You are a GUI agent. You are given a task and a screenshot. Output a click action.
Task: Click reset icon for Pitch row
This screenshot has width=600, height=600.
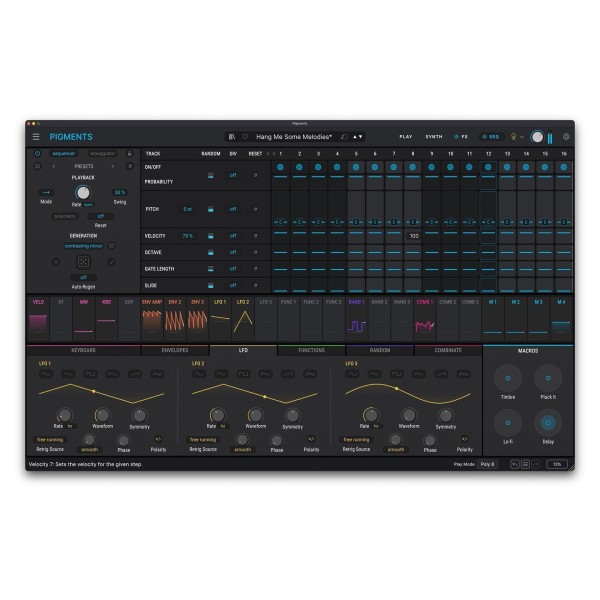pos(256,209)
